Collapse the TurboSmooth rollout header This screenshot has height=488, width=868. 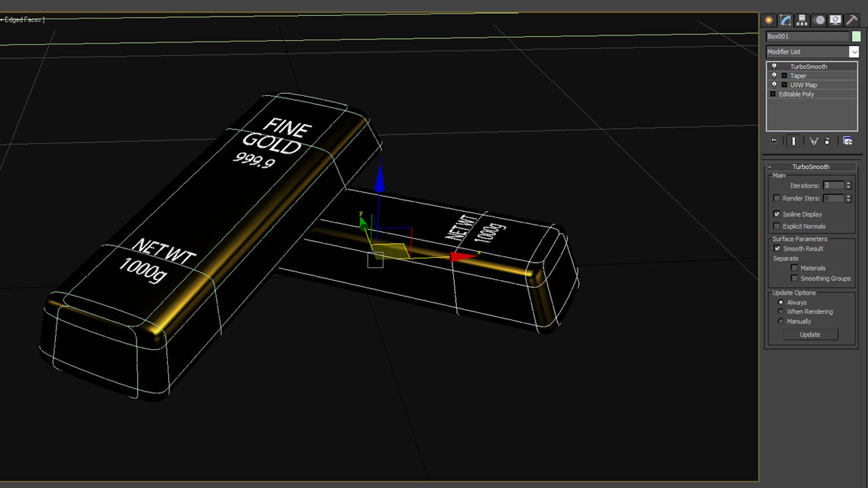[x=811, y=167]
